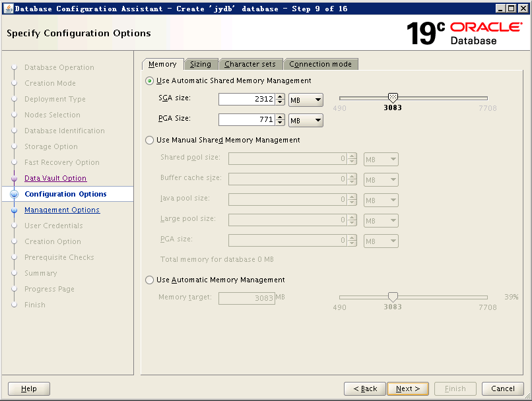Click the Creation Option step

point(53,241)
